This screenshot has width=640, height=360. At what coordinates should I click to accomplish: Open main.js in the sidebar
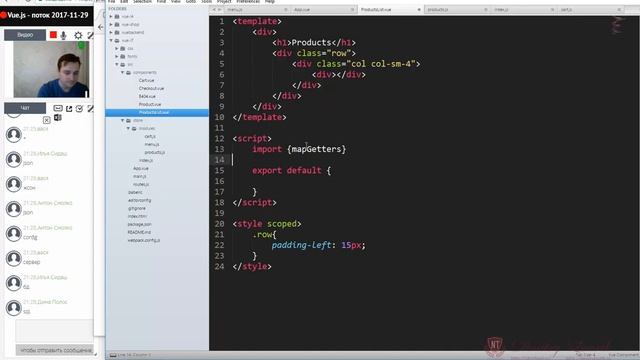pyautogui.click(x=140, y=176)
